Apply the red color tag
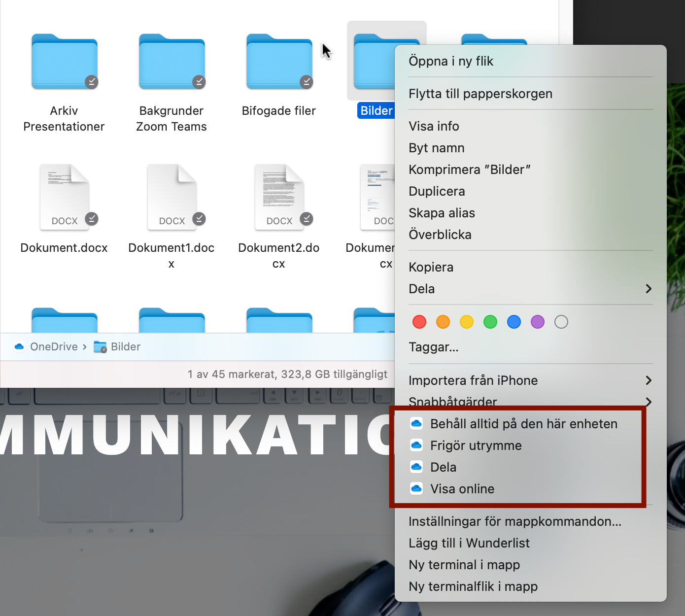 click(x=419, y=322)
